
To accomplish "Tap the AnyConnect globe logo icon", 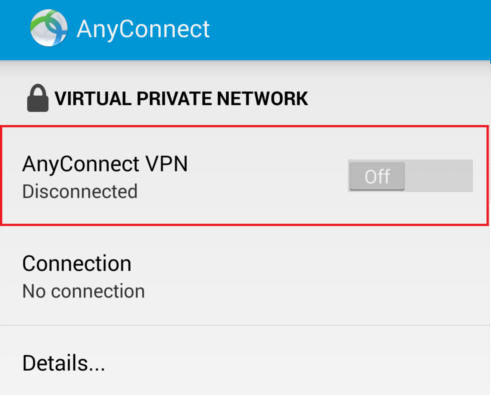I will [x=49, y=28].
